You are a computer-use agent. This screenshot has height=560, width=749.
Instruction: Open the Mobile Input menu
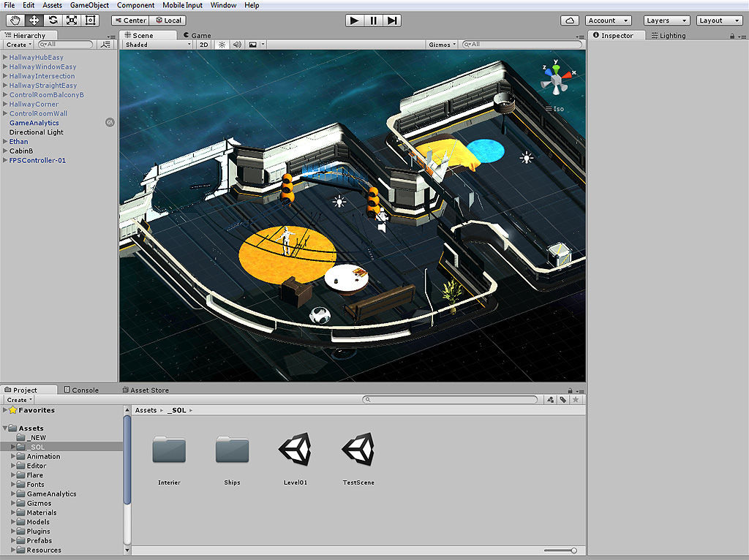click(182, 5)
